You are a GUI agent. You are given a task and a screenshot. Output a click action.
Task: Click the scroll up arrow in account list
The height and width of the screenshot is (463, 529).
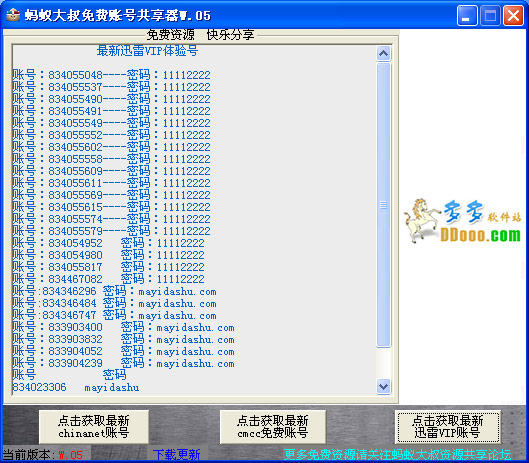click(x=383, y=53)
